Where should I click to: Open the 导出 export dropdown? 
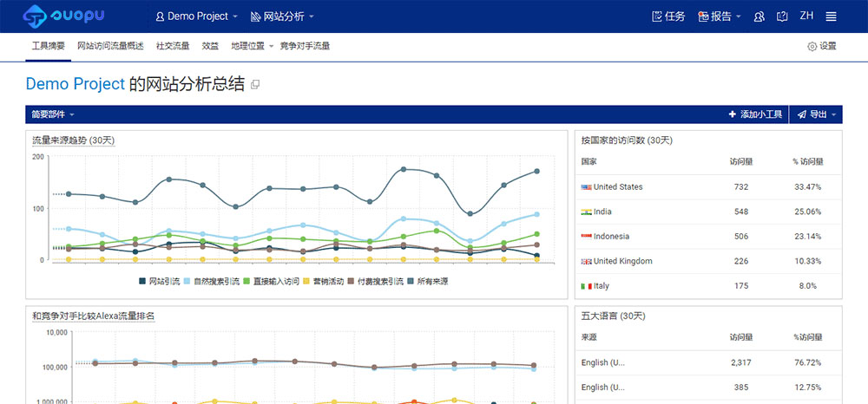tap(816, 114)
